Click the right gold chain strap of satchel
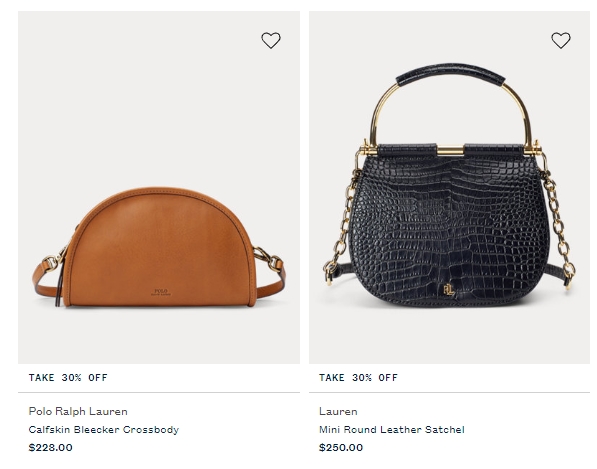The image size is (597, 469). pos(558,225)
